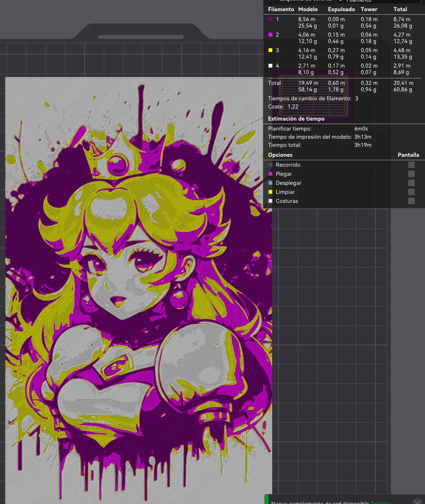425x504 pixels.
Task: Click the dark purple filament 1 swatch
Action: 270,19
